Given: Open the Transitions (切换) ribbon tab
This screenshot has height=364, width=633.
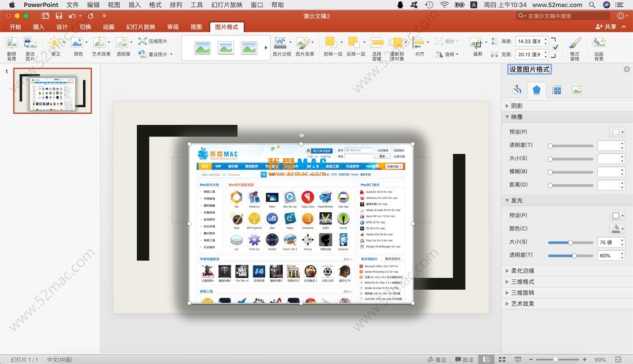Looking at the screenshot, I should pyautogui.click(x=85, y=27).
